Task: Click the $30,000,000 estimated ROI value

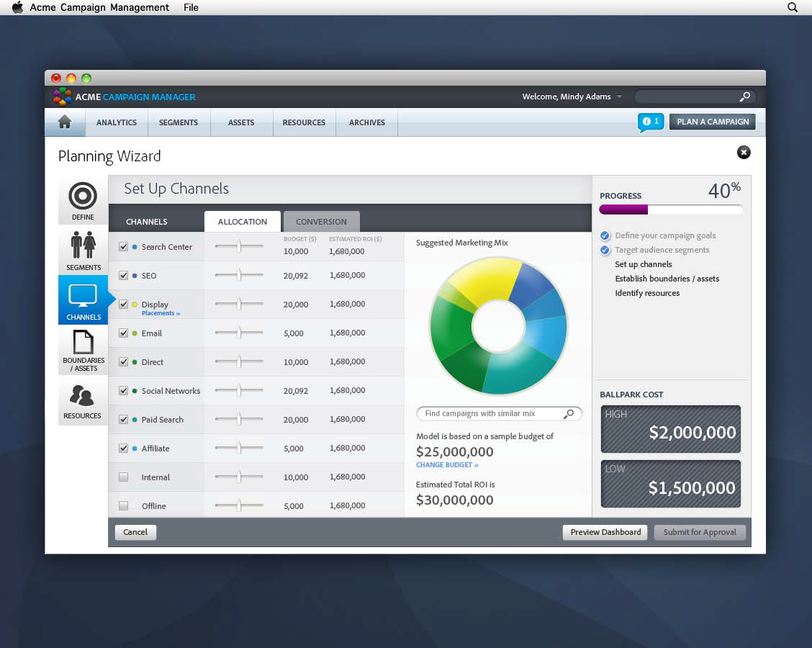Action: 455,500
